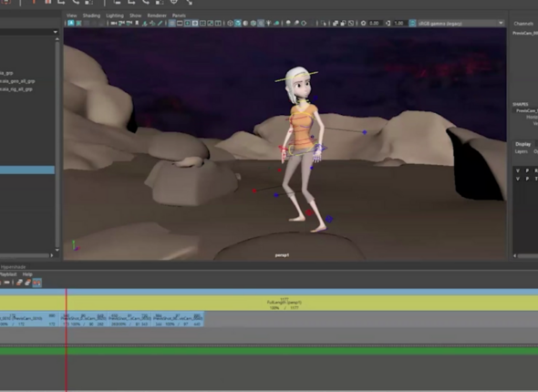This screenshot has width=538, height=392.
Task: Open the sRGB gamma (legacy) dropdown
Action: click(460, 24)
